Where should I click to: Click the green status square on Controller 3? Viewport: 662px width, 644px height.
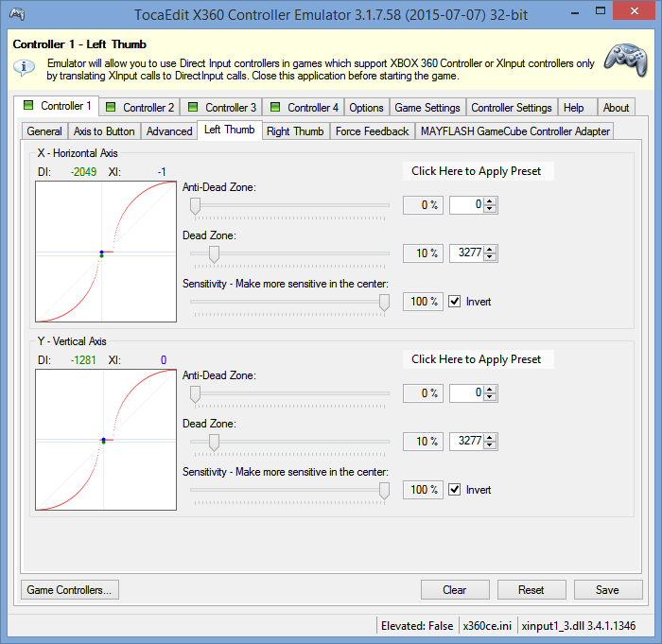click(193, 107)
